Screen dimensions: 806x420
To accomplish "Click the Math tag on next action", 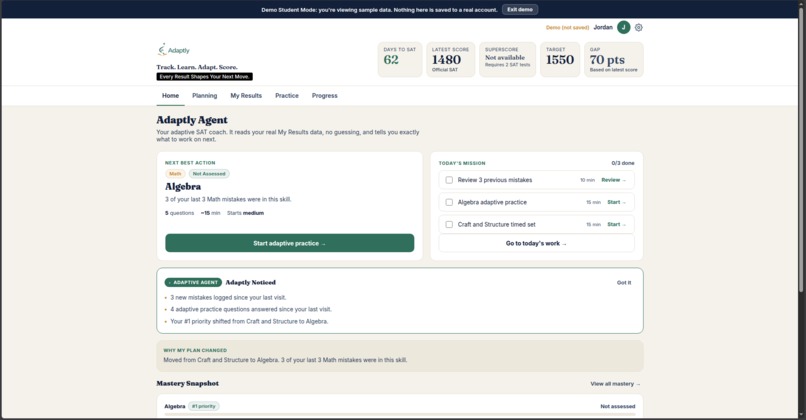I will click(x=175, y=174).
